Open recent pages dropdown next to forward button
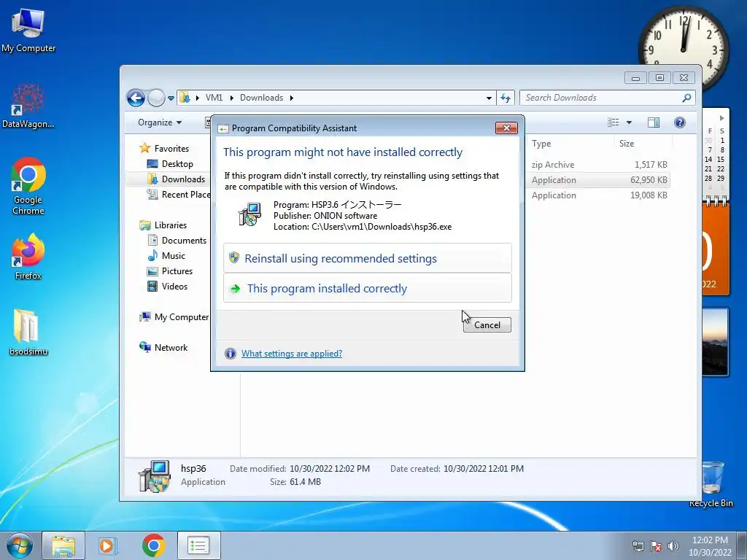Image resolution: width=747 pixels, height=560 pixels. 171,98
